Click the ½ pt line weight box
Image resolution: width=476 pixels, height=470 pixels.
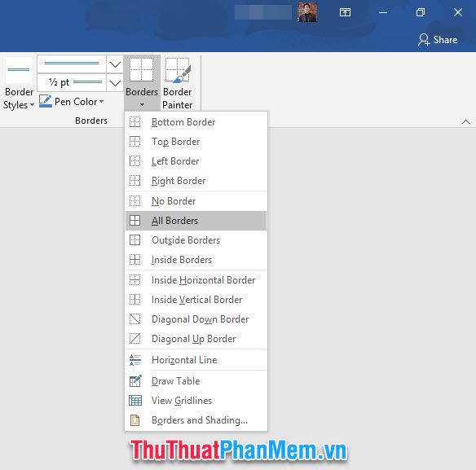(72, 82)
